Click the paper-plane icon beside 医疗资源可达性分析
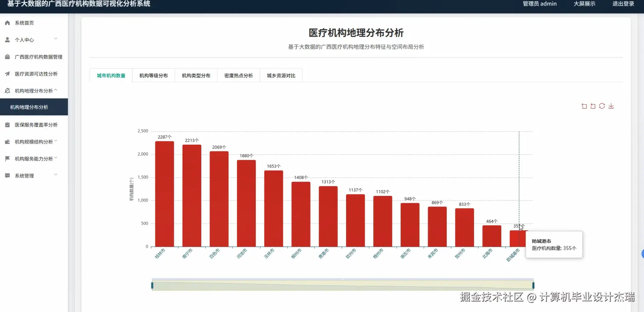 coord(7,74)
